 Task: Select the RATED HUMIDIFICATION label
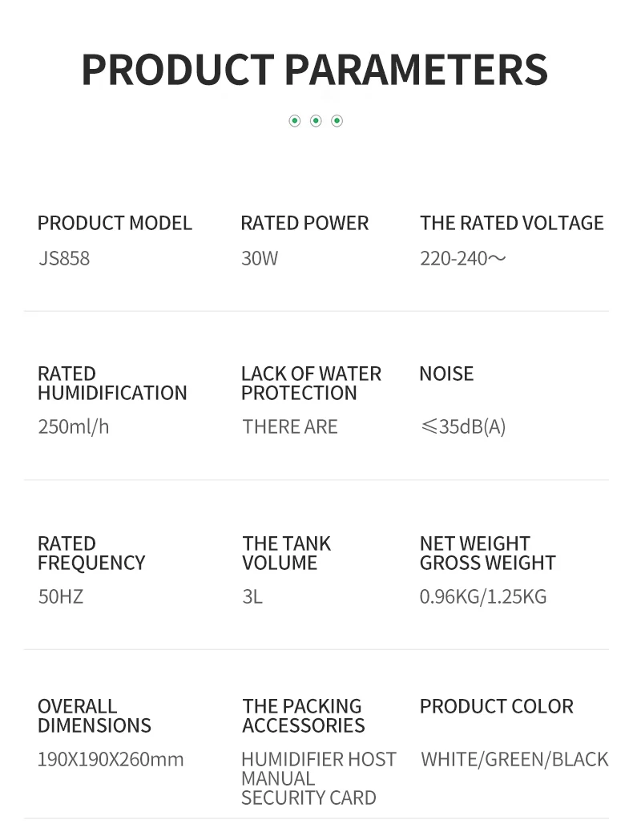click(112, 383)
